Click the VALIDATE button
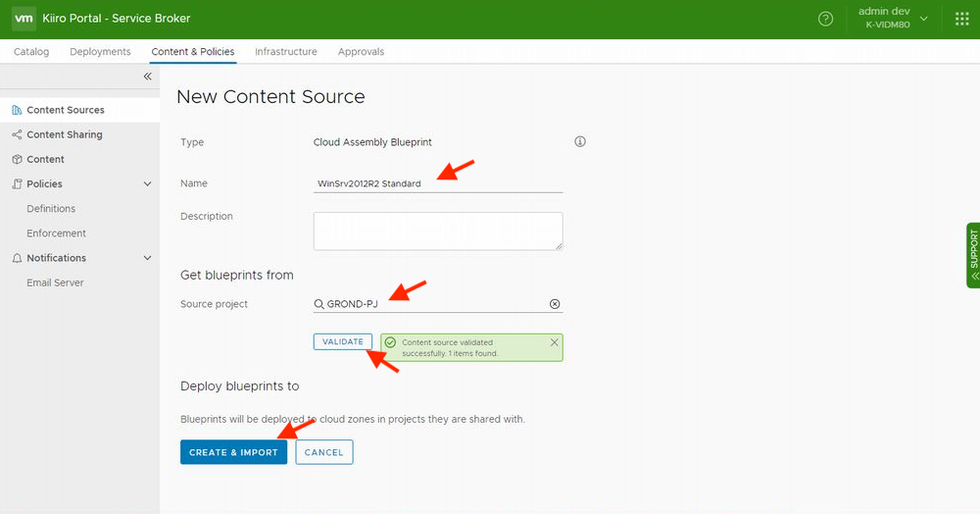980x514 pixels. click(x=342, y=342)
